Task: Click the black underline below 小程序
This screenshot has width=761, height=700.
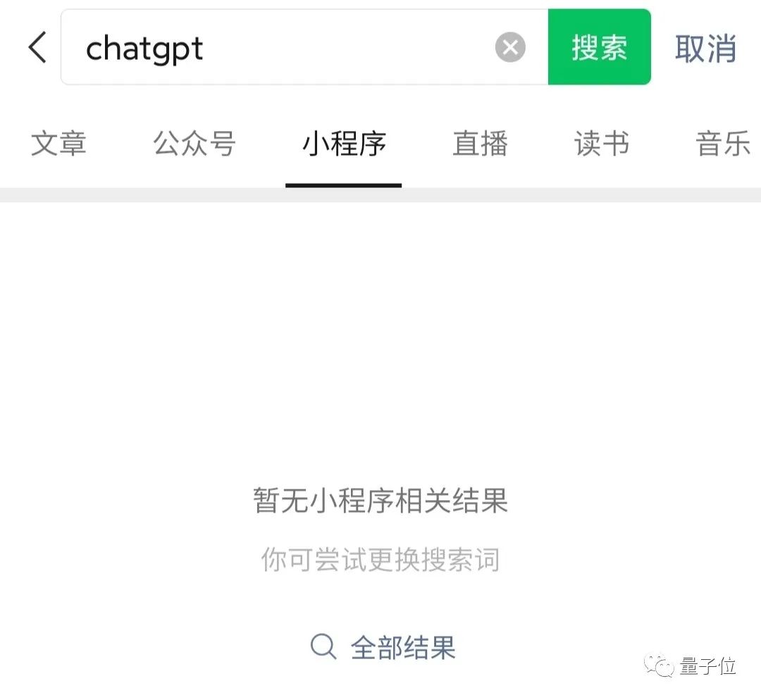Action: click(344, 185)
